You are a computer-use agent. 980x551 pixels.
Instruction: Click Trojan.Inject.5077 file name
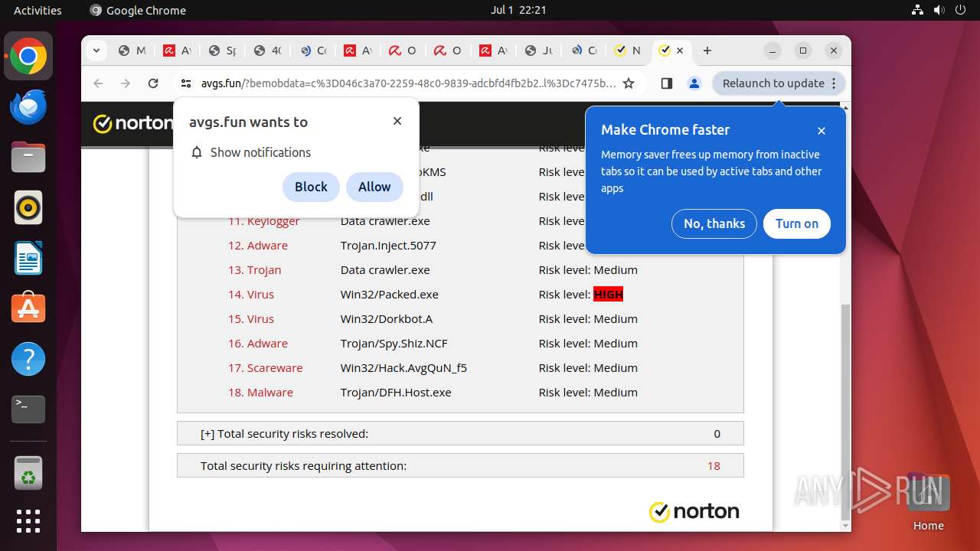pos(388,245)
